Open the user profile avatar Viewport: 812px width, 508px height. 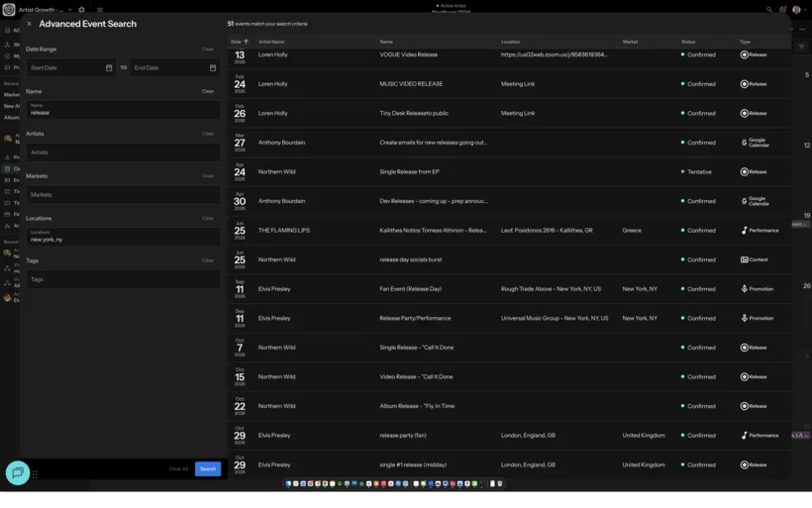(796, 9)
